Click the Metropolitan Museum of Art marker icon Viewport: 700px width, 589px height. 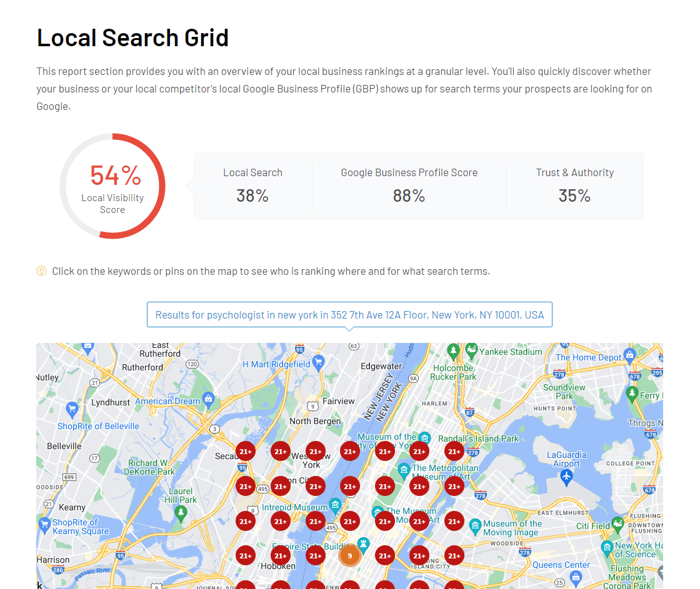(x=403, y=470)
